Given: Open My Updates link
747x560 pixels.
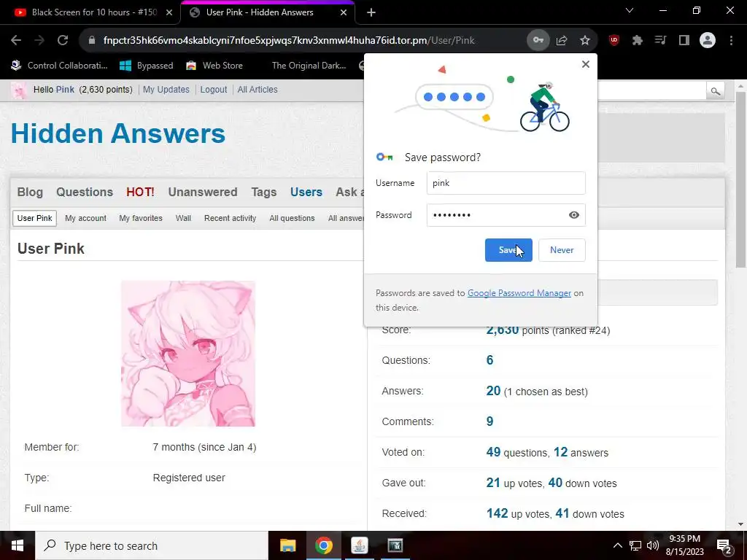Looking at the screenshot, I should [166, 90].
